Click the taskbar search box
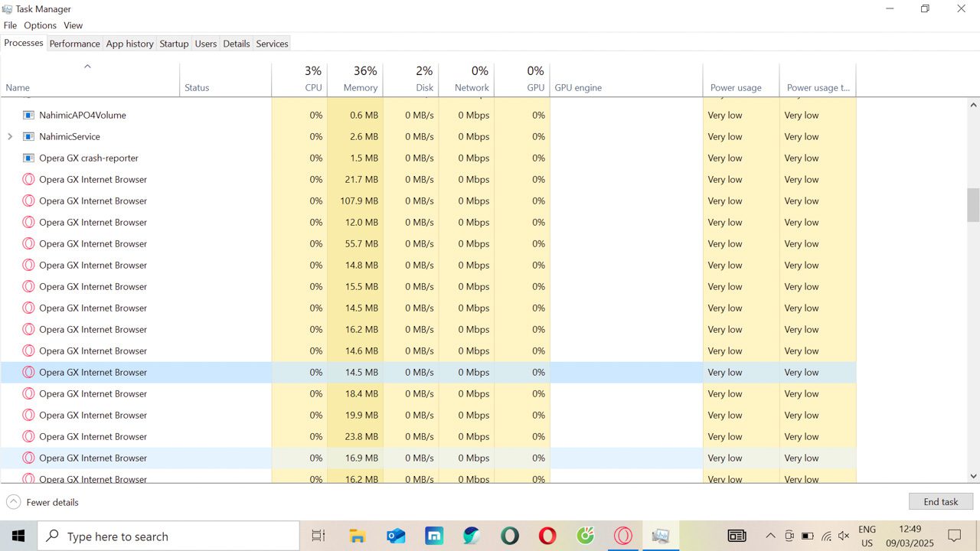This screenshot has width=980, height=551. (x=168, y=536)
